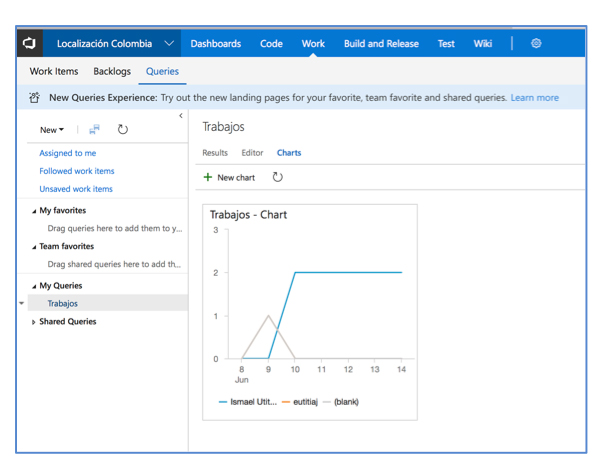
Task: Select Trabajos query in My Queries
Action: 63,304
